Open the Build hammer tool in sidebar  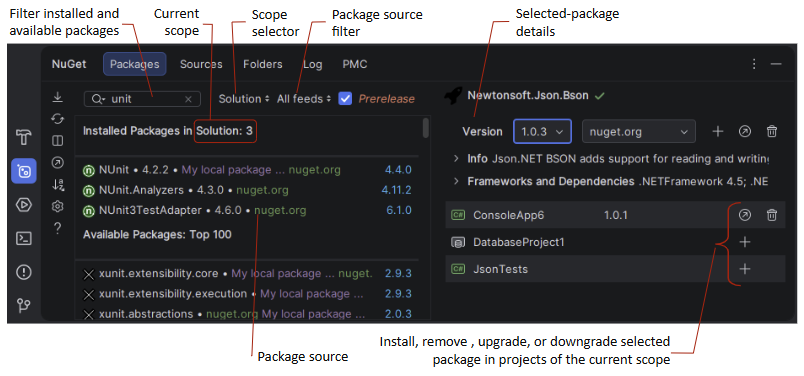pyautogui.click(x=24, y=137)
